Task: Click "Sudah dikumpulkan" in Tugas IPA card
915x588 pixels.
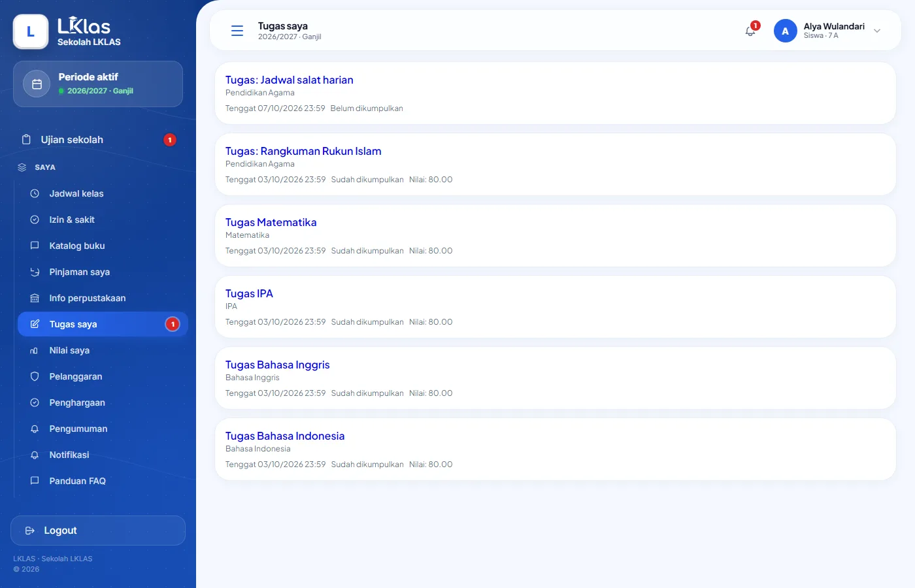Action: pyautogui.click(x=367, y=322)
